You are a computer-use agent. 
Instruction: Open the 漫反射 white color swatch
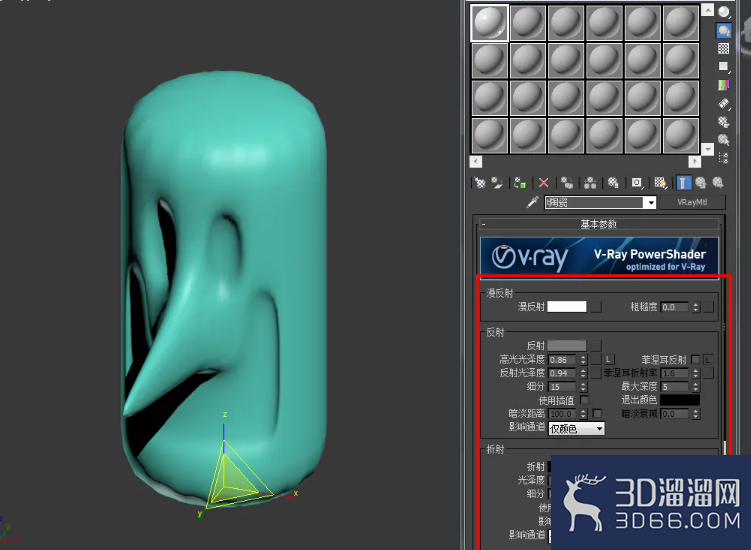(567, 307)
